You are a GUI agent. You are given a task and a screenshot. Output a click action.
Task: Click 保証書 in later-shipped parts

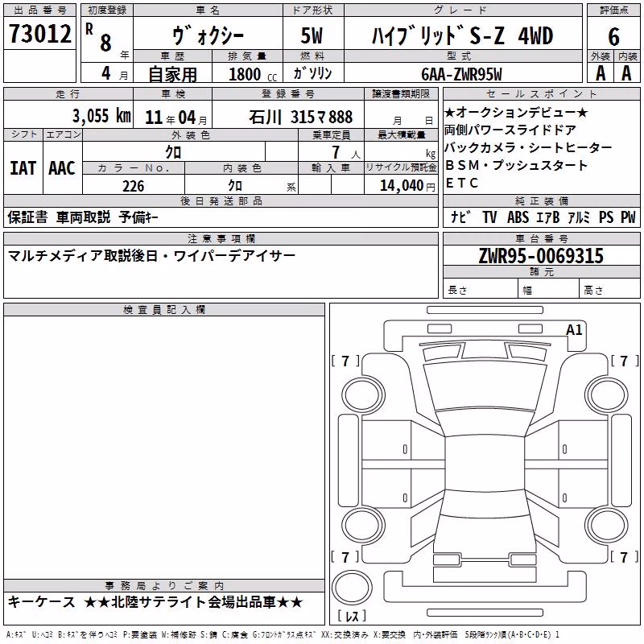27,217
